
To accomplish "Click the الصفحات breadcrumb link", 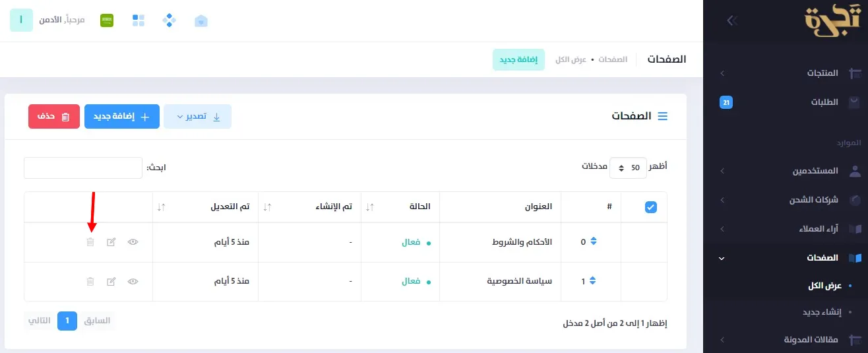I will click(x=613, y=59).
